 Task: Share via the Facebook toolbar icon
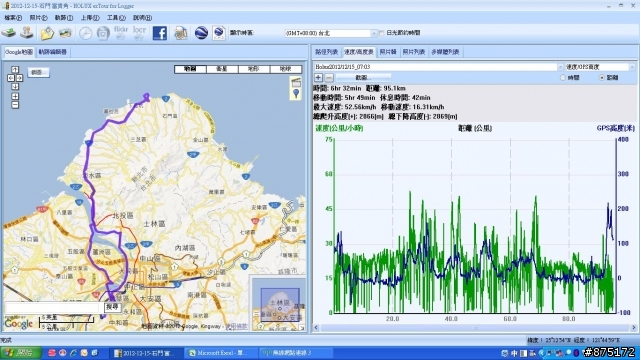point(160,33)
